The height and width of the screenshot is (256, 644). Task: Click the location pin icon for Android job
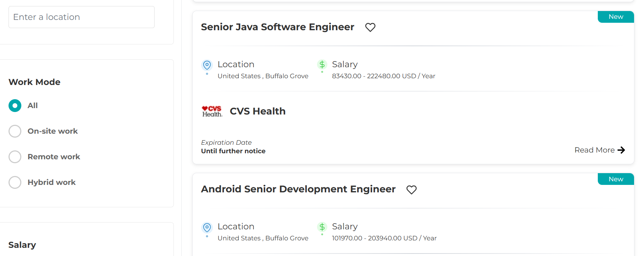click(x=207, y=227)
